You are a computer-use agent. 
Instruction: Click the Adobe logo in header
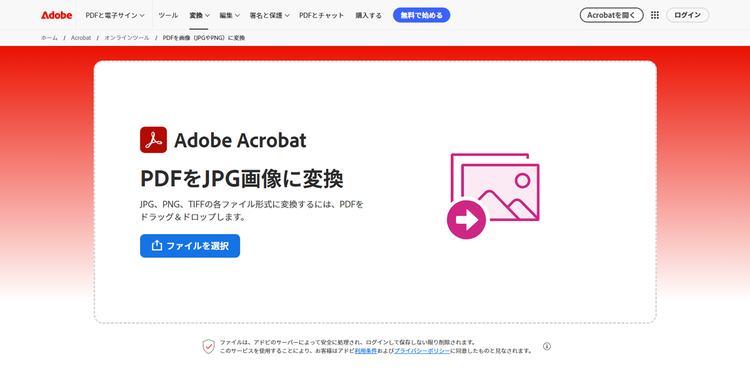56,15
